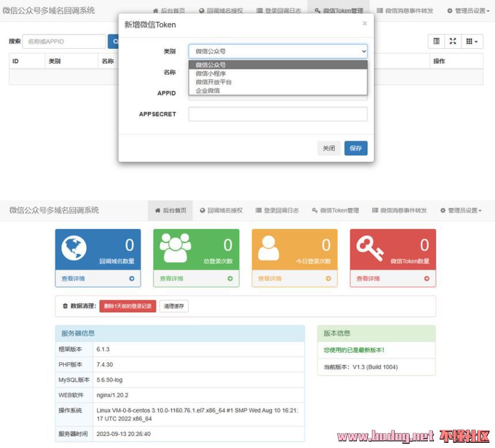Click the globe icon on the dashboard navbar

coord(203,210)
